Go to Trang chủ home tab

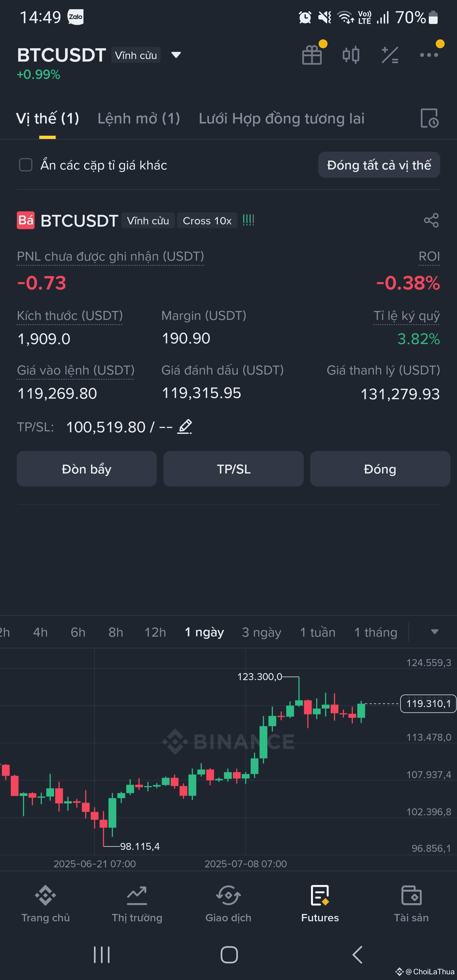(x=46, y=904)
